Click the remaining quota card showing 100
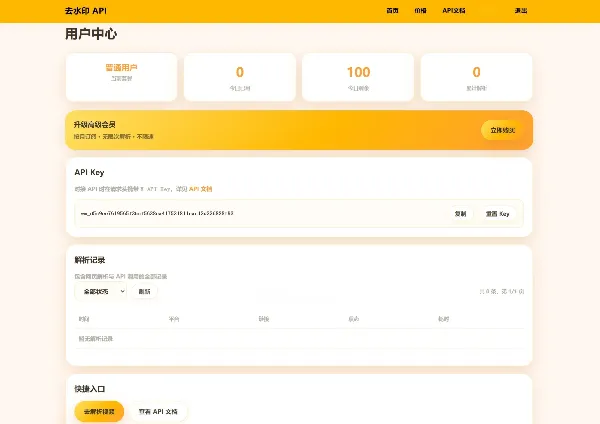The height and width of the screenshot is (424, 600). [358, 77]
